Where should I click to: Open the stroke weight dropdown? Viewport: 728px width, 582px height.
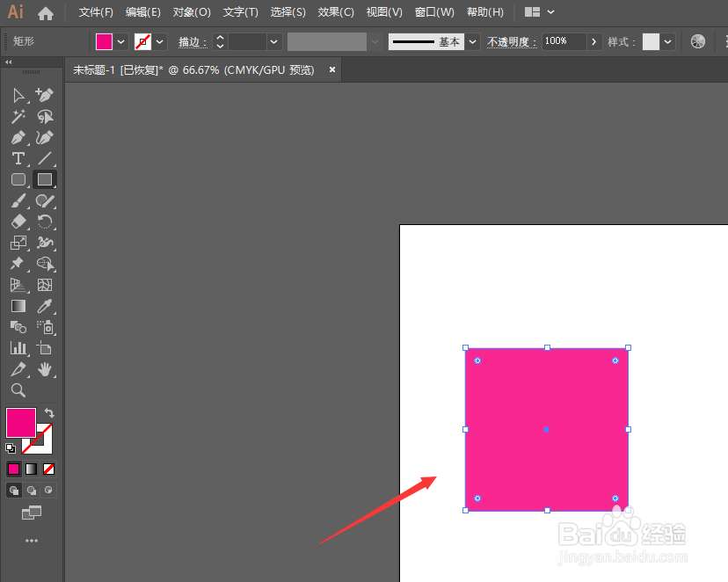[x=274, y=42]
